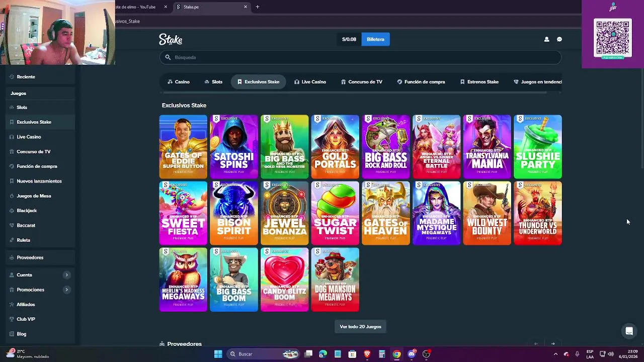Open the Sweet Fiesta game
The image size is (644, 362).
point(183,213)
